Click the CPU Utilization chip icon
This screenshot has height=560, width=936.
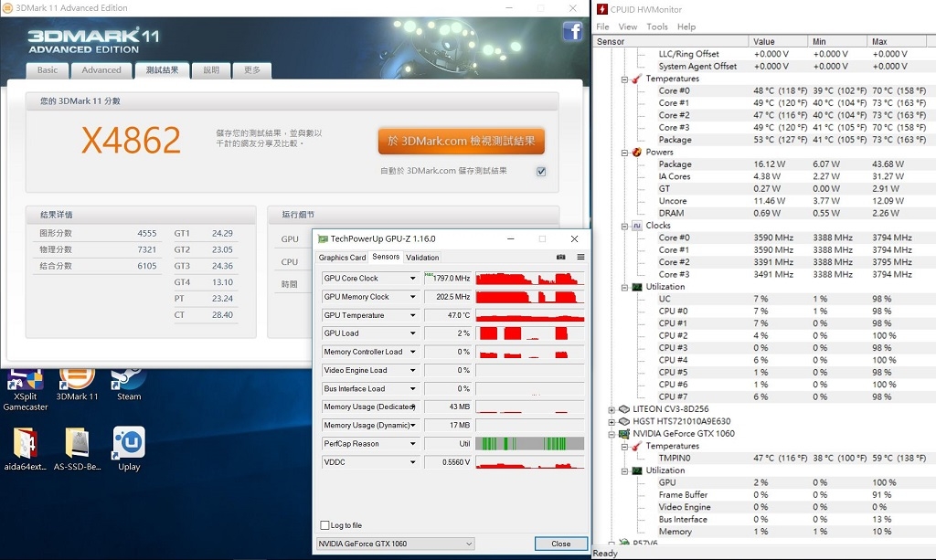point(637,287)
